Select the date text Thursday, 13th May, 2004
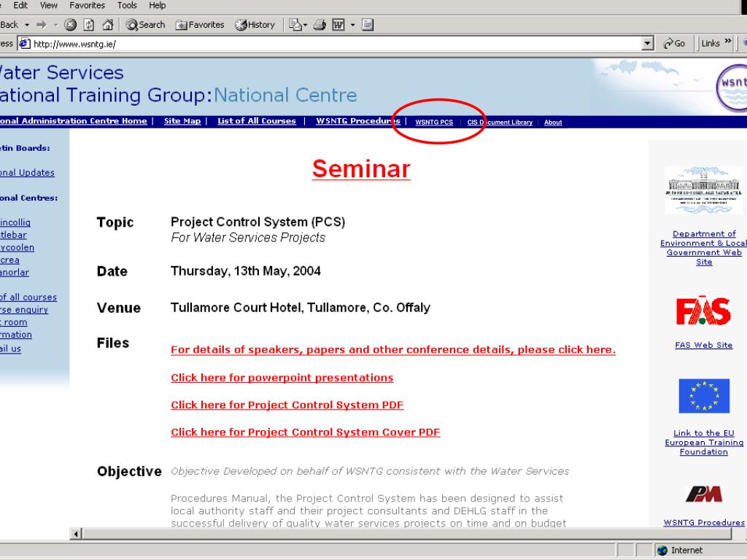 tap(246, 271)
